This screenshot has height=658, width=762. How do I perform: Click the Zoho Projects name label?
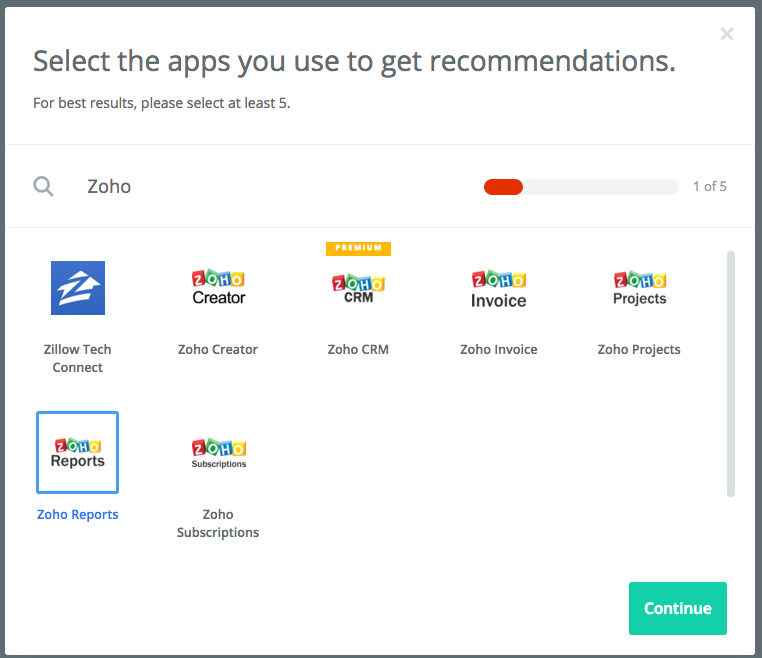[639, 350]
